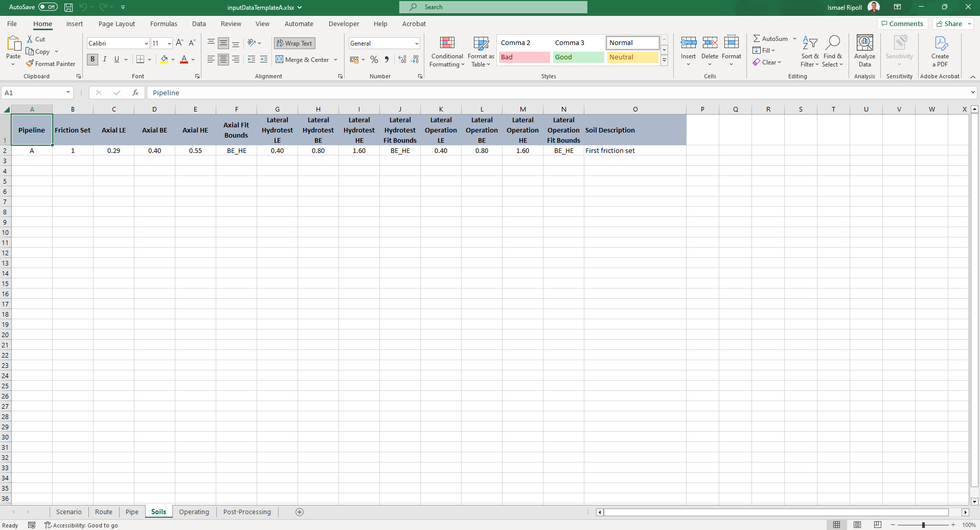The width and height of the screenshot is (980, 530).
Task: Apply the Neutral cell style
Action: (x=632, y=57)
